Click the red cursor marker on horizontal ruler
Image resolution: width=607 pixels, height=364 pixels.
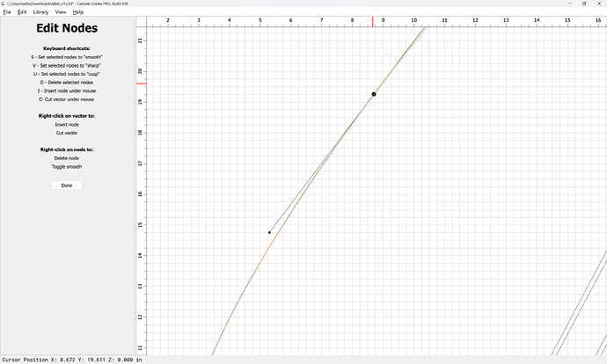(x=373, y=19)
